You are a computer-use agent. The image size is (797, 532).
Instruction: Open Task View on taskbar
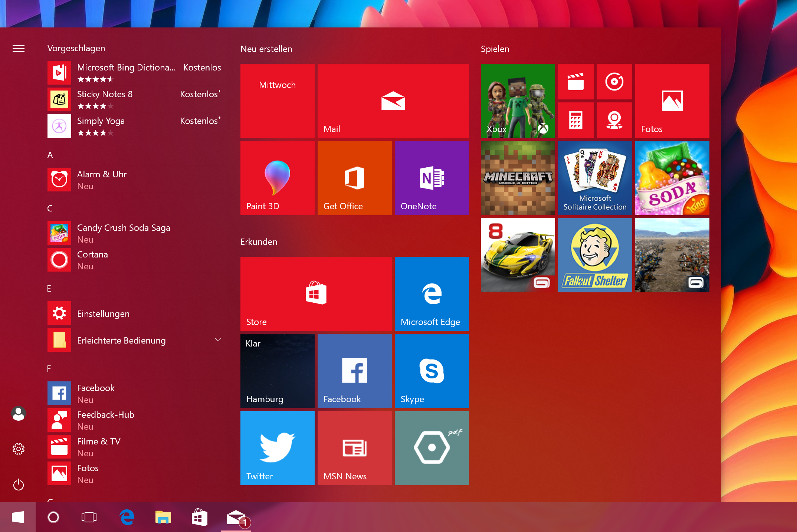tap(89, 517)
